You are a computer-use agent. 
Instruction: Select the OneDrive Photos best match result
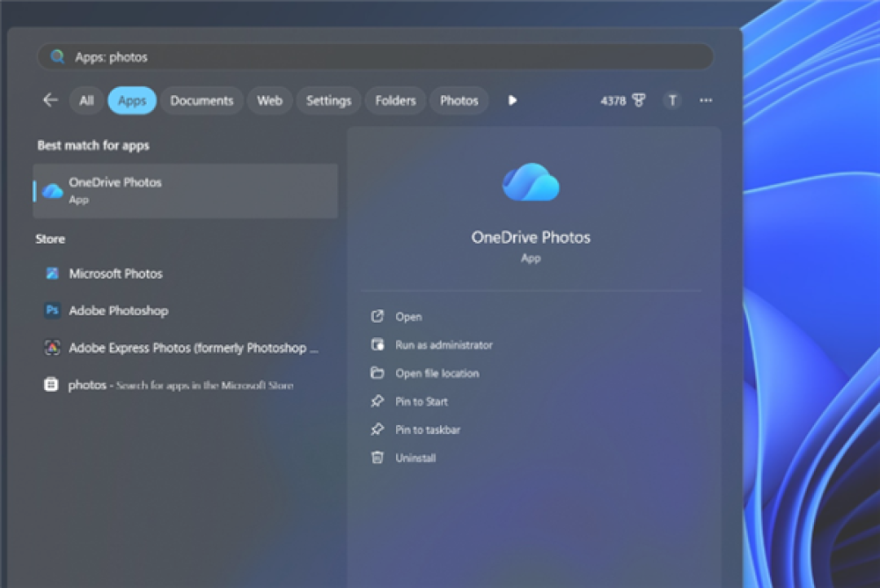pos(185,191)
